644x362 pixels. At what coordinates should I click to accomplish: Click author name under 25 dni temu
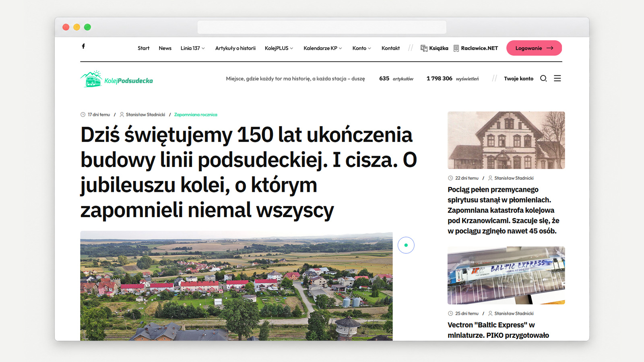[x=514, y=313]
